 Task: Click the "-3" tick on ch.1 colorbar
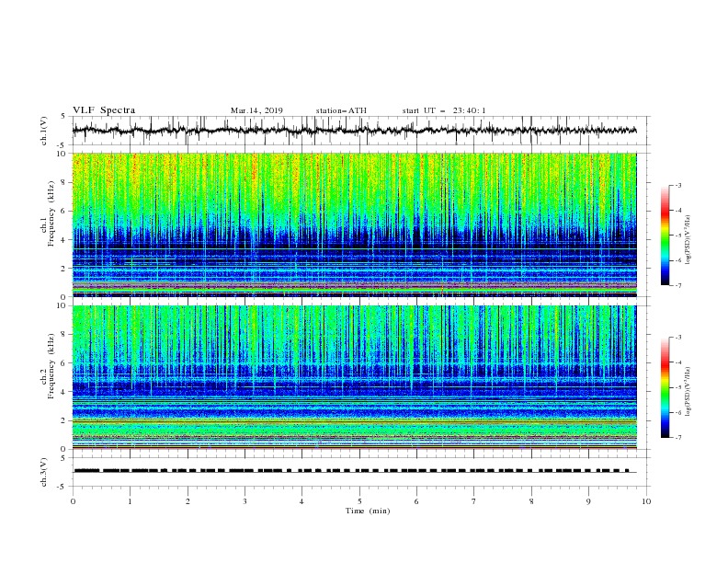677,185
